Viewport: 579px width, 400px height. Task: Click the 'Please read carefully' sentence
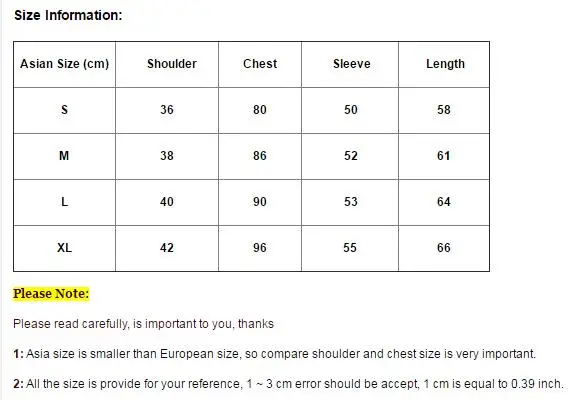pyautogui.click(x=143, y=324)
